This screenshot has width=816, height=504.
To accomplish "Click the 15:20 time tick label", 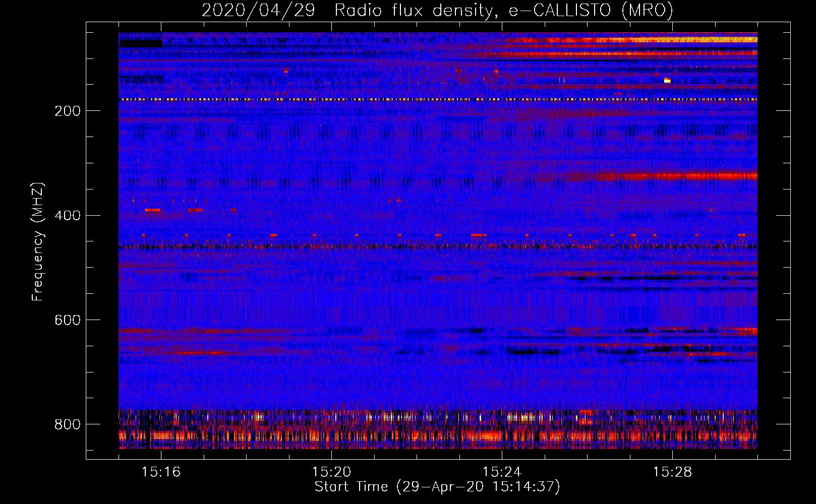I will (332, 472).
